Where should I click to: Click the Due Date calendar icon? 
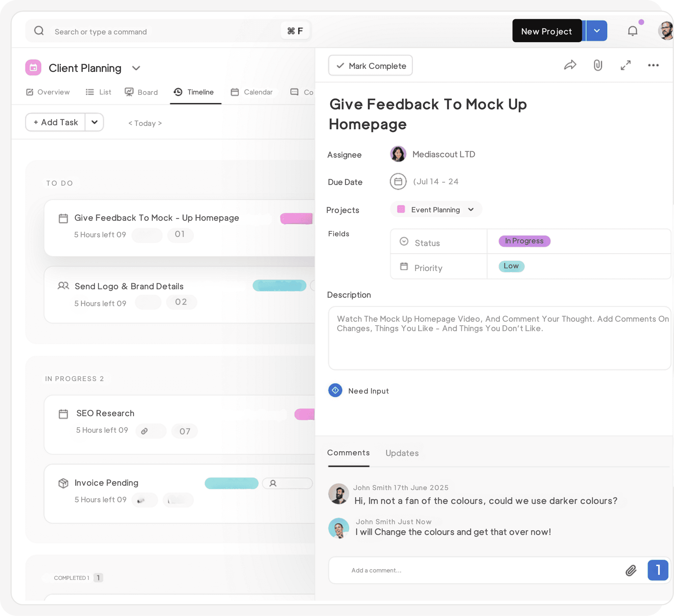click(398, 182)
